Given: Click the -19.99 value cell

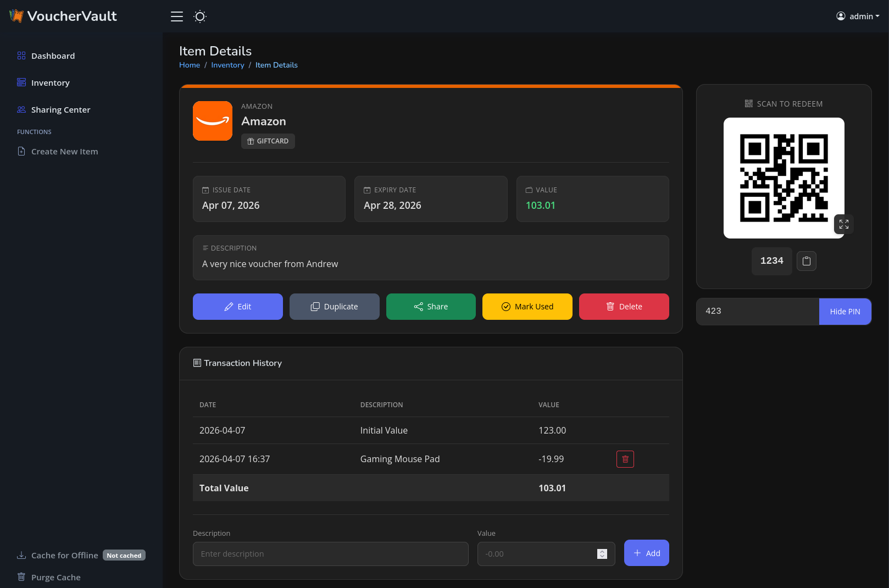Looking at the screenshot, I should click(551, 459).
